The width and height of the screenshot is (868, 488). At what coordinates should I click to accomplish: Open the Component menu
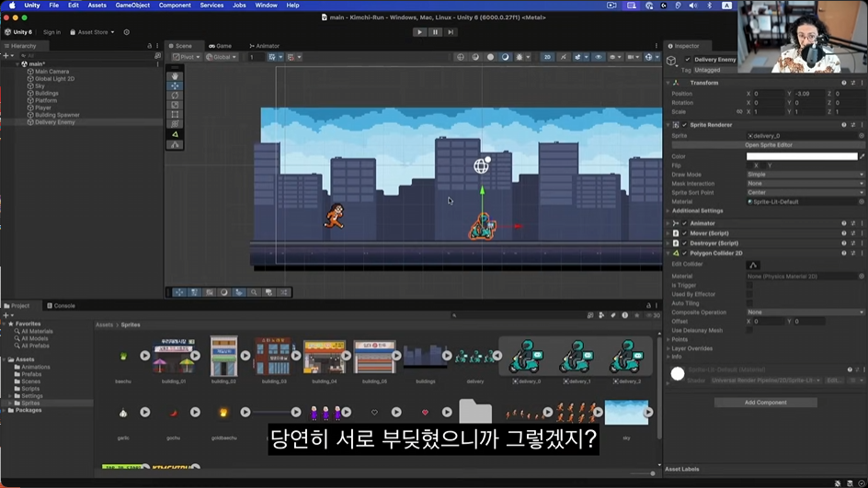point(175,5)
